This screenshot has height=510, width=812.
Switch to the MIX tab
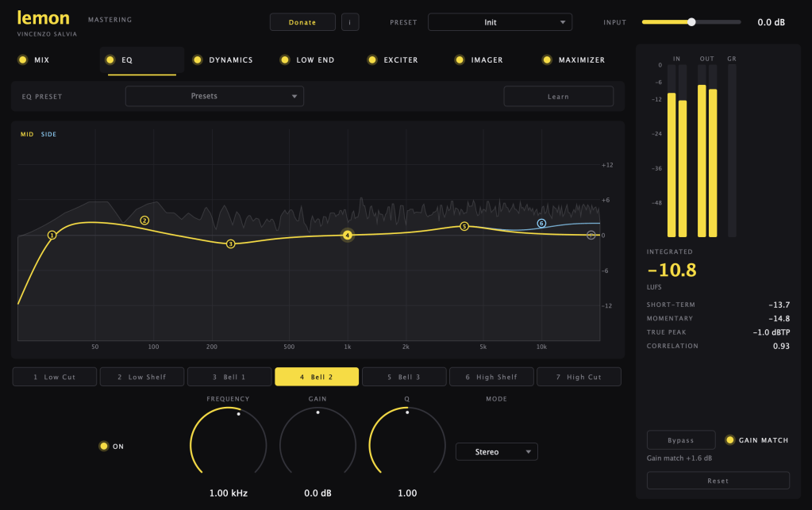[x=41, y=60]
